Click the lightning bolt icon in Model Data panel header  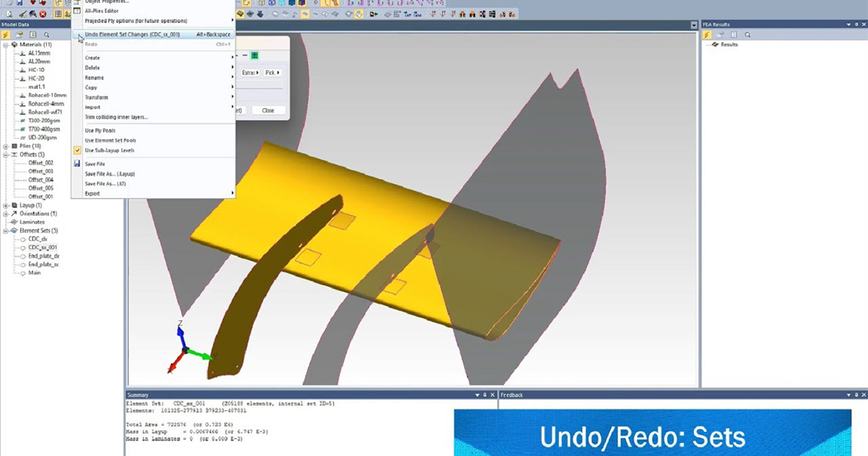click(x=6, y=35)
